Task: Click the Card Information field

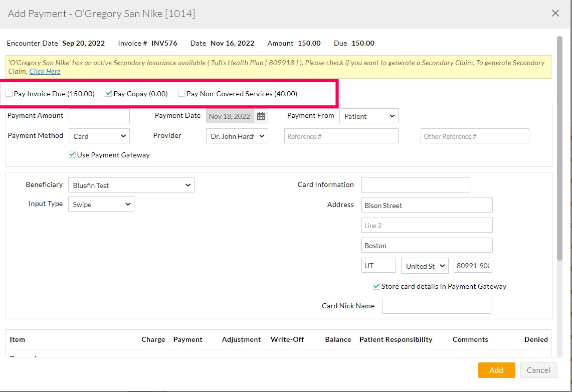Action: tap(415, 184)
